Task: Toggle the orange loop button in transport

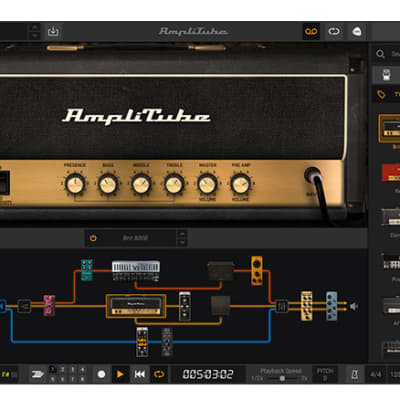Action: [159, 374]
